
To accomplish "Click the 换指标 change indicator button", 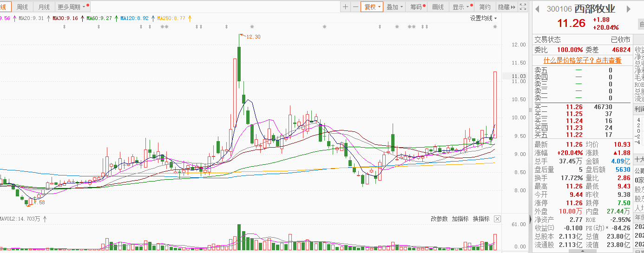I will coord(481,219).
